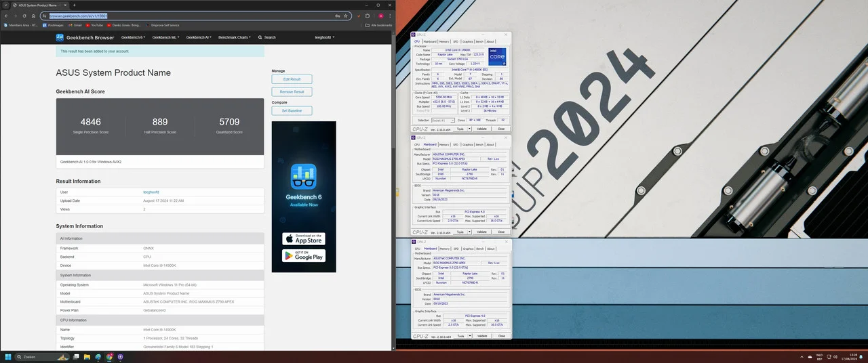Select upload date August 17 2024 text

pos(163,200)
